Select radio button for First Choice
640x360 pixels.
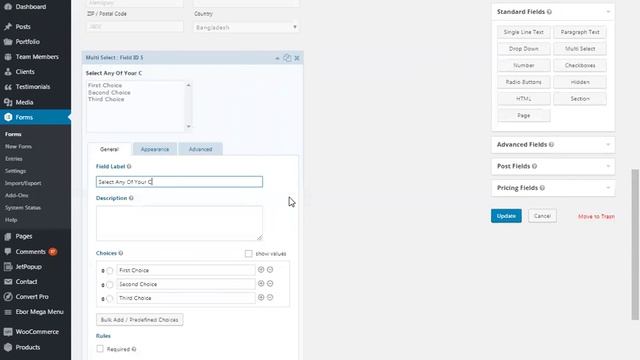(110, 271)
